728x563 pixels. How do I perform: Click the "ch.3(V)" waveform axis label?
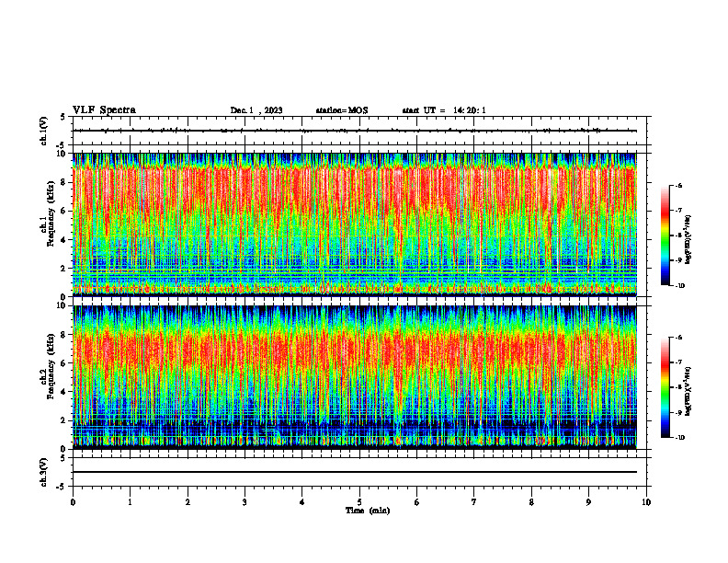[44, 472]
